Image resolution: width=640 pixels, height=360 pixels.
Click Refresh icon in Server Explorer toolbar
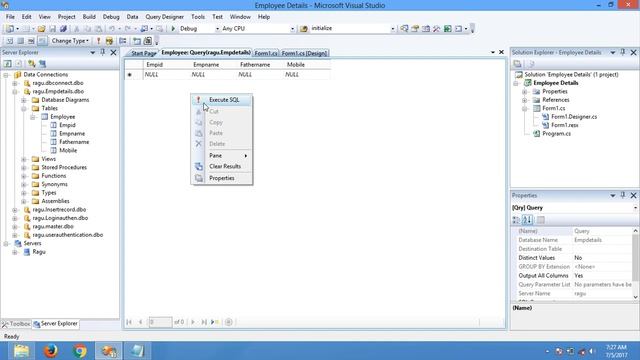pyautogui.click(x=7, y=64)
